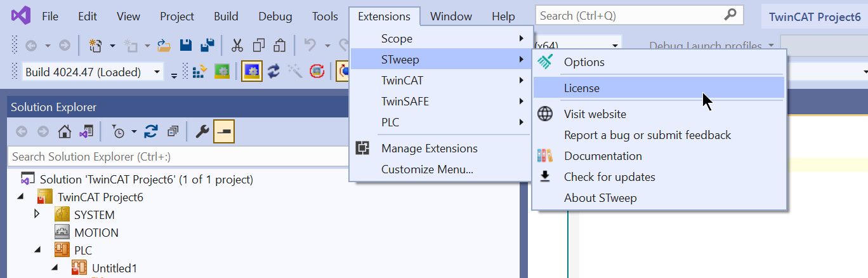Click the TwinCAT Reload Devices arrows icon
The image size is (868, 278).
coord(274,72)
